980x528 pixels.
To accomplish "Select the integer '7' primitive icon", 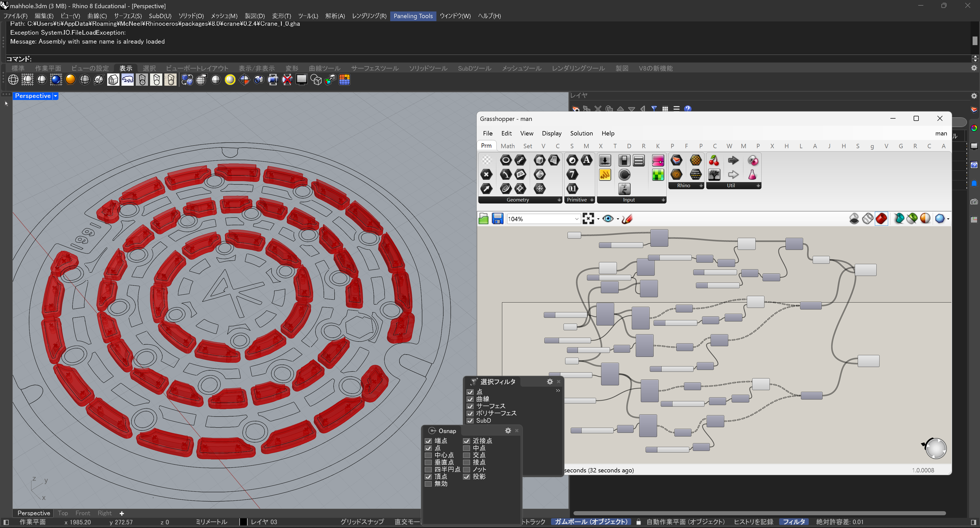I will pyautogui.click(x=572, y=174).
